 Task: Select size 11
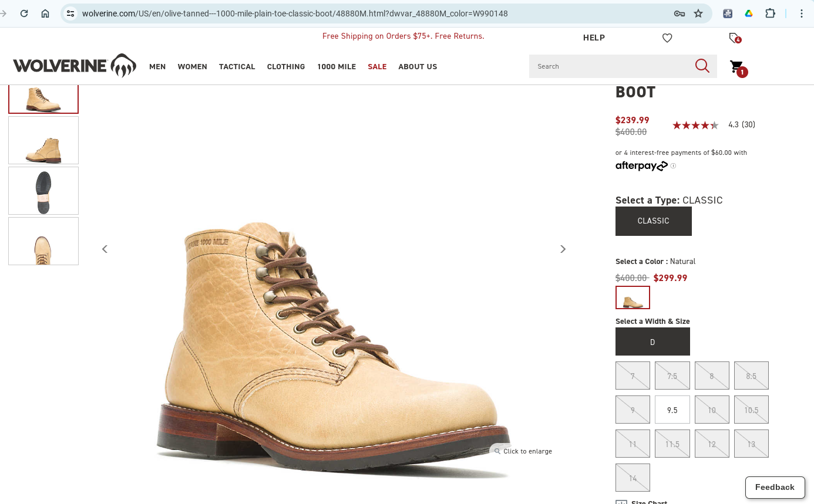tap(633, 444)
